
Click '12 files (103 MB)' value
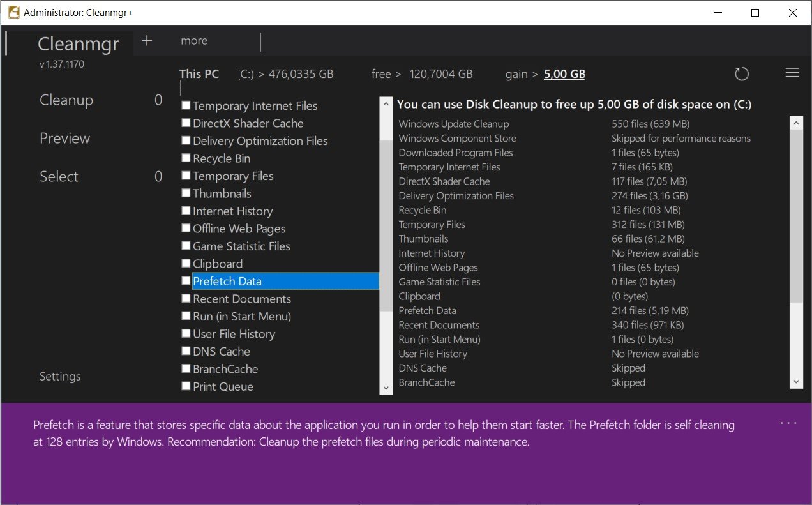[646, 210]
